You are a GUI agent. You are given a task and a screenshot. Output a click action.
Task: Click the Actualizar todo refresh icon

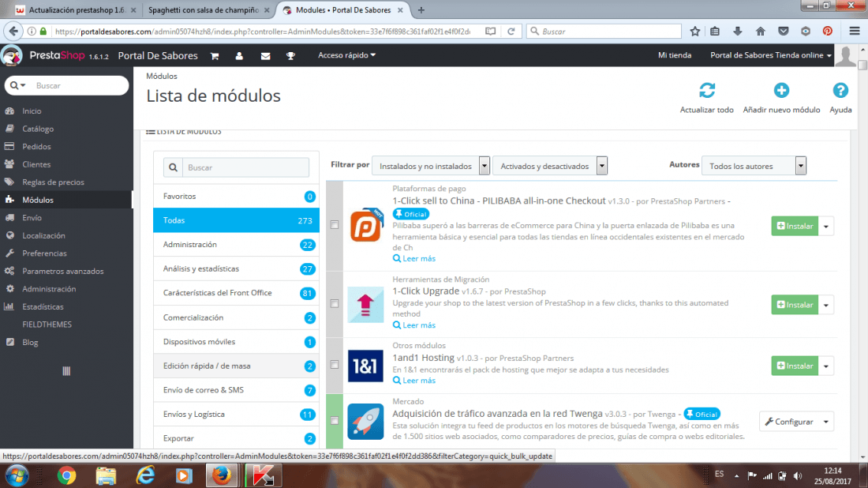click(x=707, y=90)
